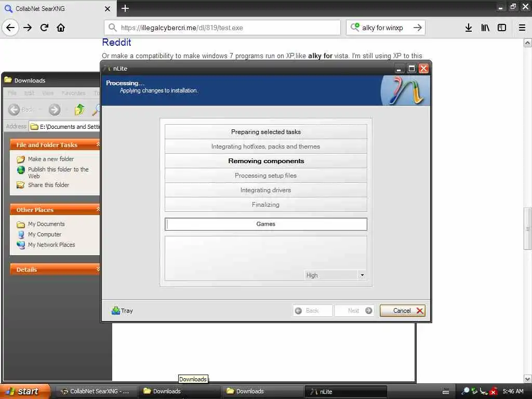Click Back arrow in Downloads window
Screen dimensions: 532x399
coord(14,110)
